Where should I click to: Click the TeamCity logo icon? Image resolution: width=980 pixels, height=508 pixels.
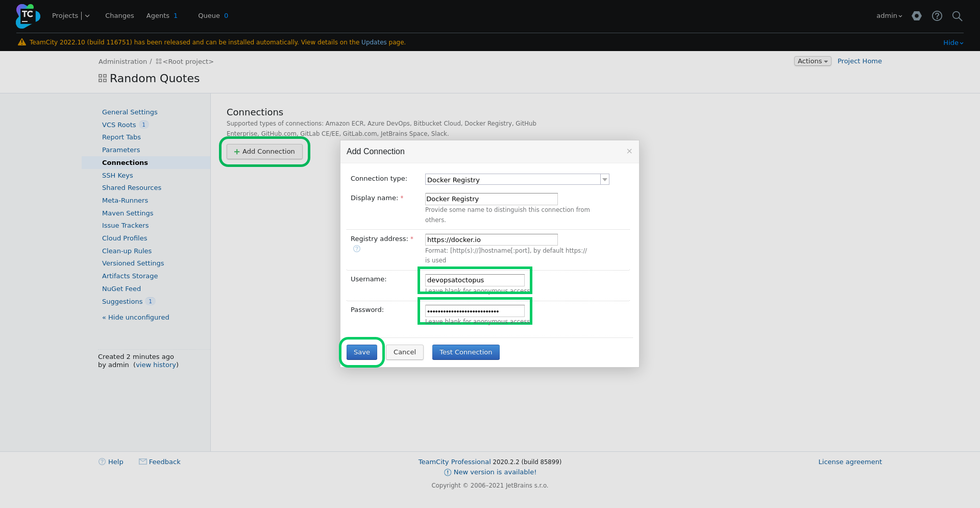(x=28, y=16)
